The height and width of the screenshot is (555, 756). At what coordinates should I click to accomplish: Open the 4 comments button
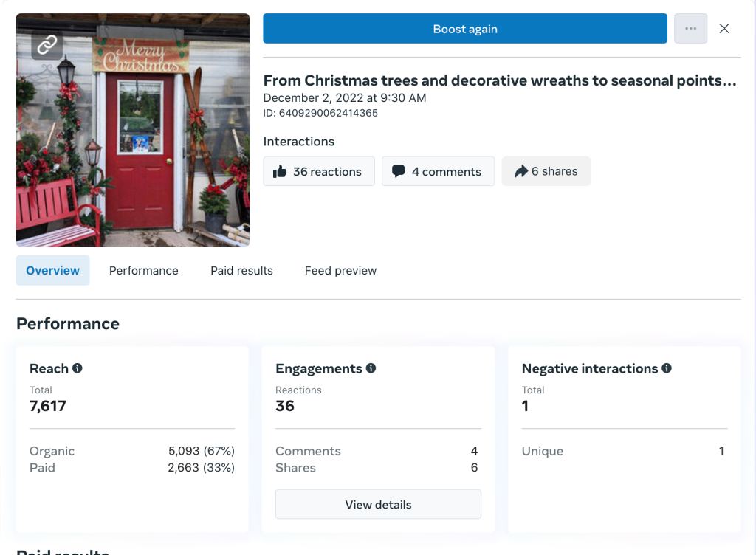(x=438, y=171)
